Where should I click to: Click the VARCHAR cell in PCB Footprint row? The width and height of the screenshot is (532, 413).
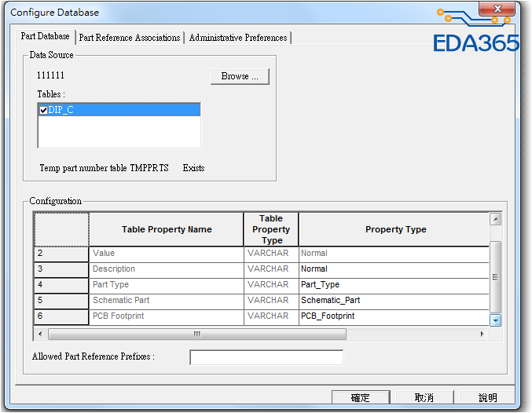[x=271, y=316]
